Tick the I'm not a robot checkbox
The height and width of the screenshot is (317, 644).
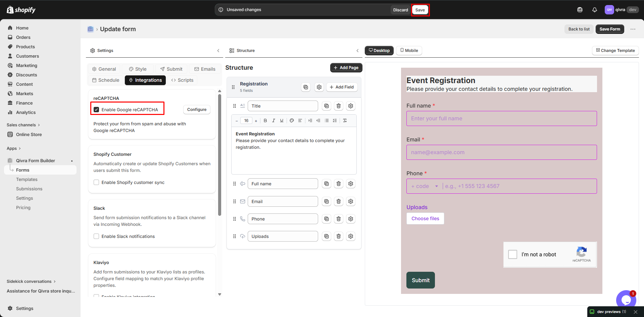coord(513,254)
